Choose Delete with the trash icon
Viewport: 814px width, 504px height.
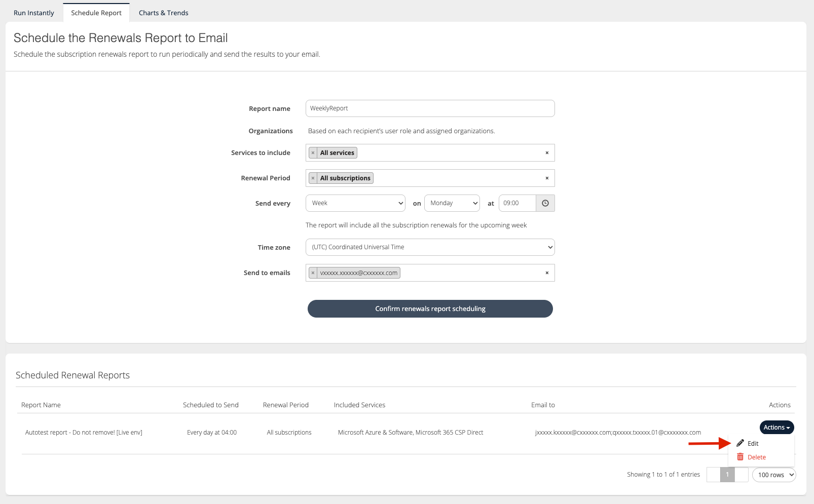(x=756, y=457)
